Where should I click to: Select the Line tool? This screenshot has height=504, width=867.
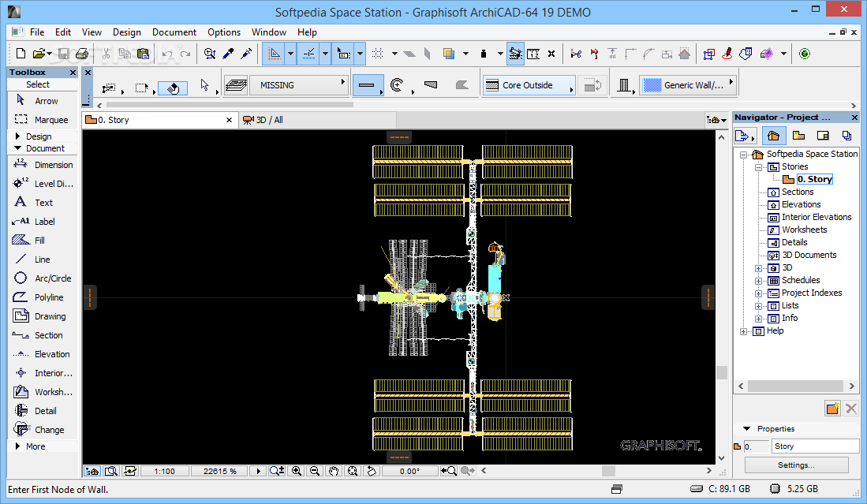tap(42, 259)
